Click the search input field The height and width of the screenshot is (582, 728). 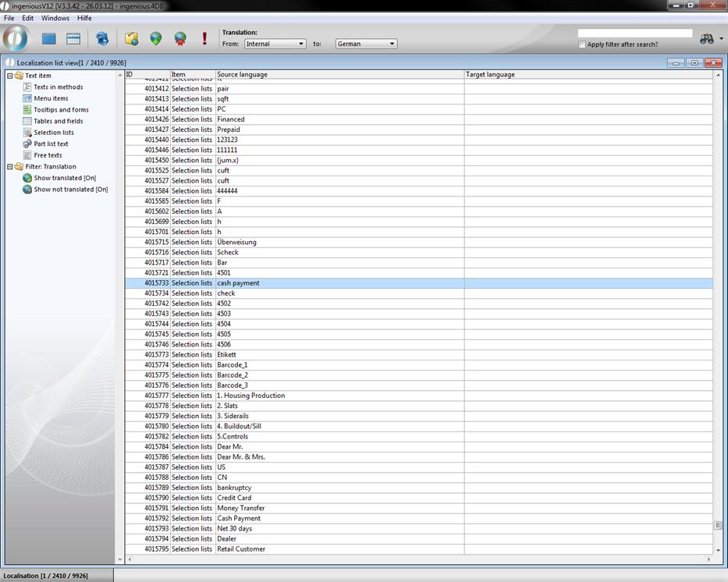pyautogui.click(x=634, y=34)
